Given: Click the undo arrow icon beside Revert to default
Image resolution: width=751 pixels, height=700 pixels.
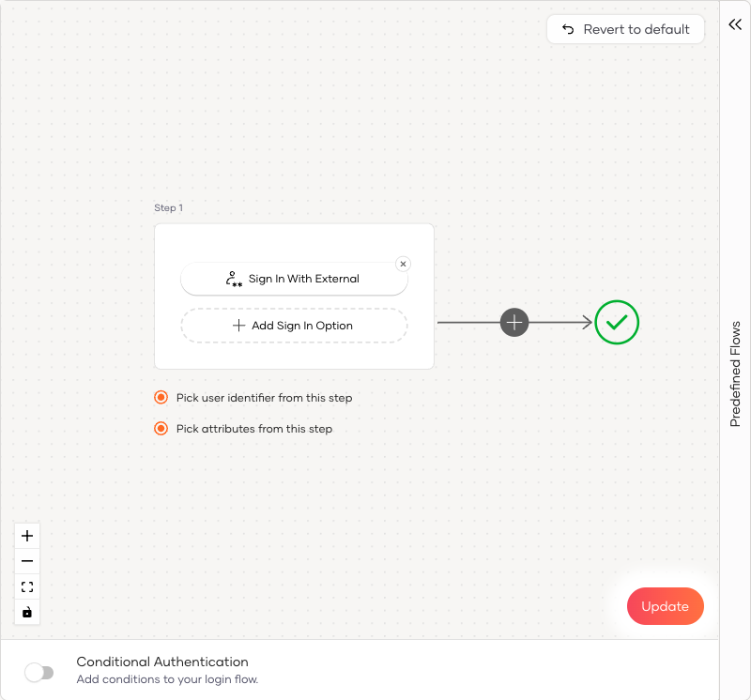Looking at the screenshot, I should (x=568, y=29).
